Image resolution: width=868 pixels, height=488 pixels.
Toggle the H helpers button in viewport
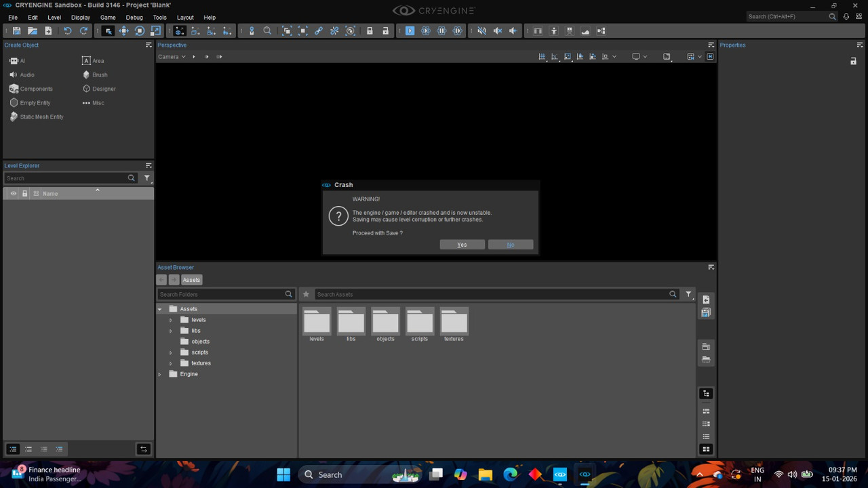[710, 57]
